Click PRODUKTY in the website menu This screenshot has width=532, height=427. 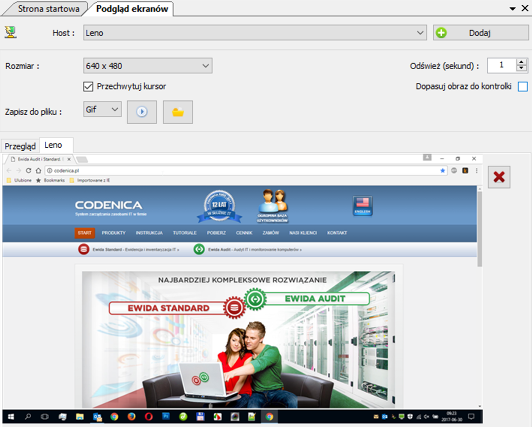click(114, 233)
